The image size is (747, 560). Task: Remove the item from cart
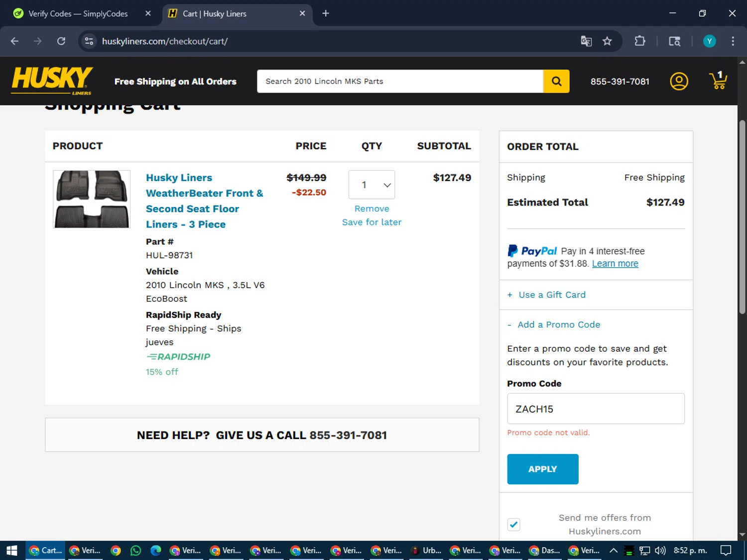[372, 209]
